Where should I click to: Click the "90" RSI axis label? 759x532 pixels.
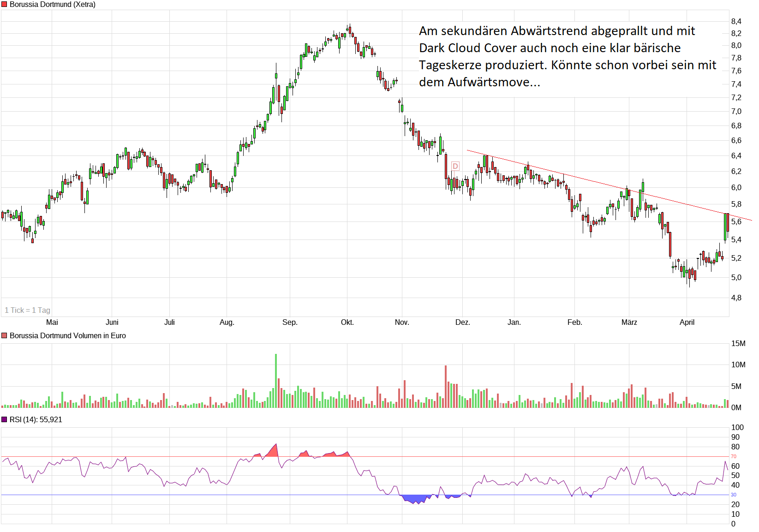[735, 437]
